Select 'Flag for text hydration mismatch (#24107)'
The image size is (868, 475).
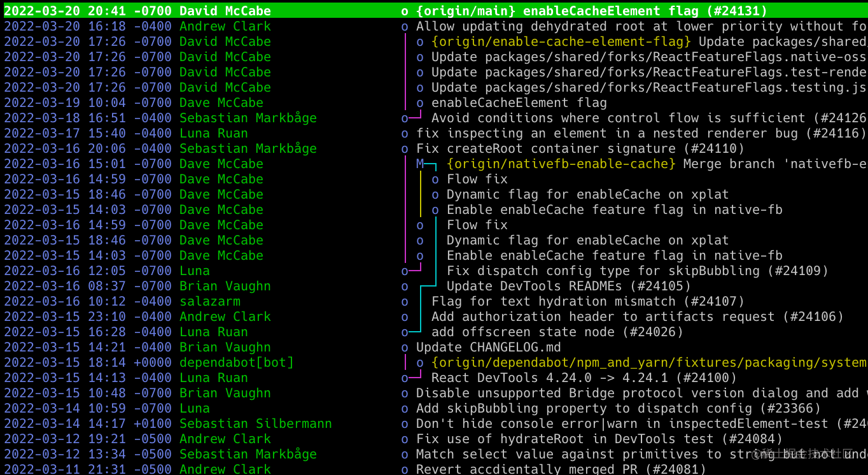(588, 301)
